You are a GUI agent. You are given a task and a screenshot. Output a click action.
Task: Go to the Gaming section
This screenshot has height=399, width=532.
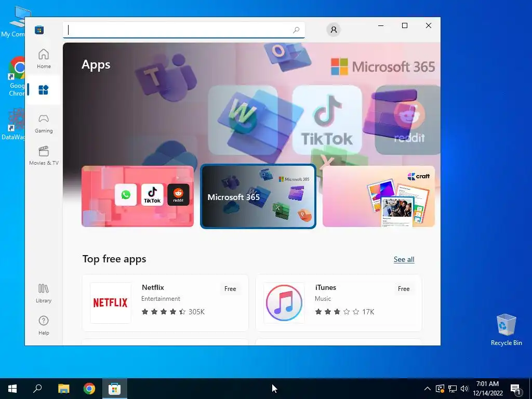(44, 124)
